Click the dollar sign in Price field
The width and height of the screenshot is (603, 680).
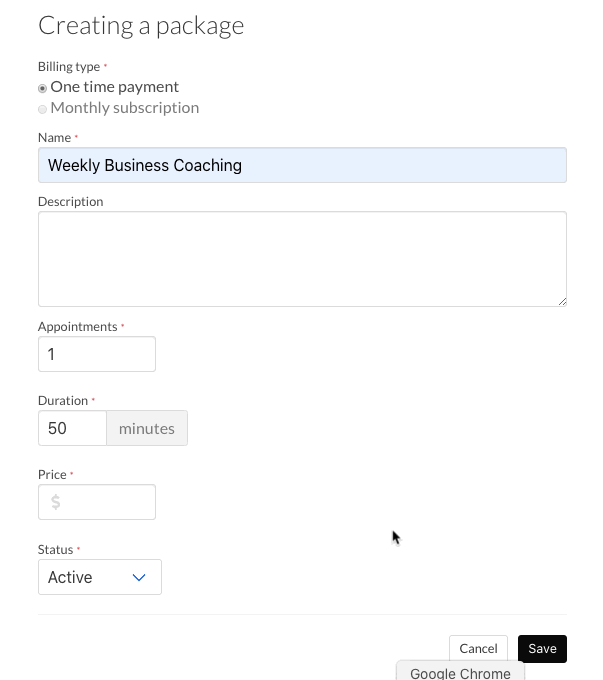tap(56, 502)
